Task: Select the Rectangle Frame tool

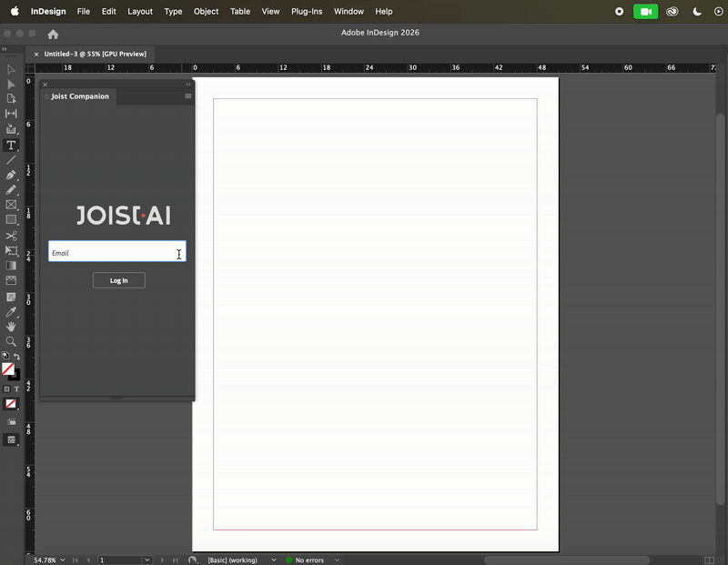Action: [x=11, y=205]
